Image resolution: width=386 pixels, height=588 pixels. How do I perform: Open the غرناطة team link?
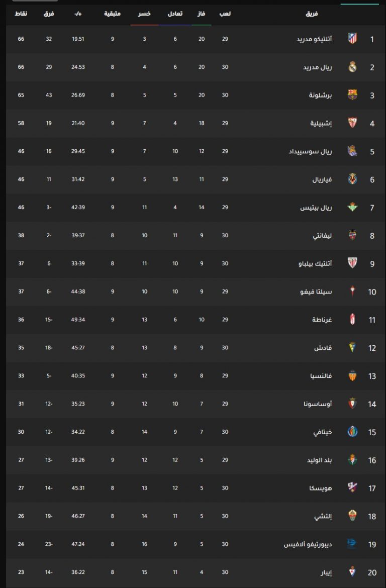pos(322,320)
